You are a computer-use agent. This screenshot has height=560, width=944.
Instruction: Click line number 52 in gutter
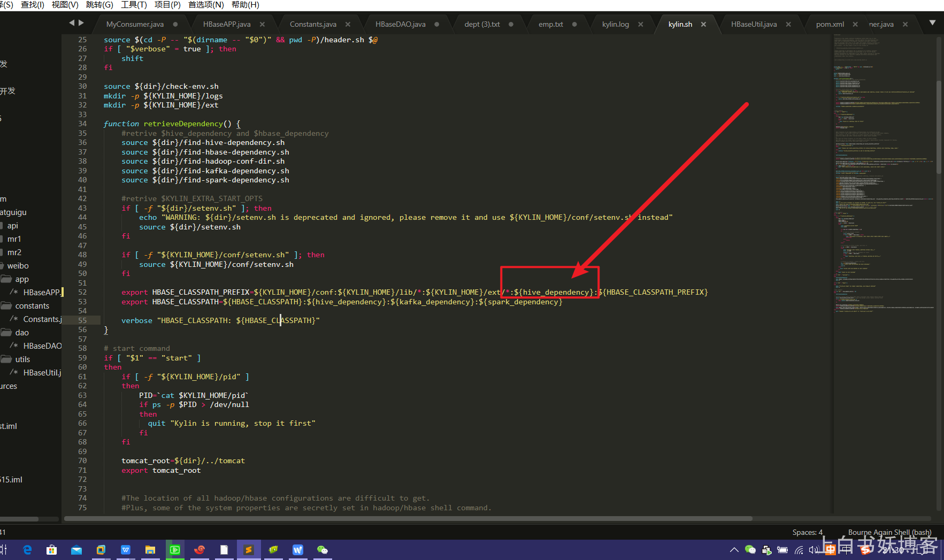pyautogui.click(x=82, y=293)
